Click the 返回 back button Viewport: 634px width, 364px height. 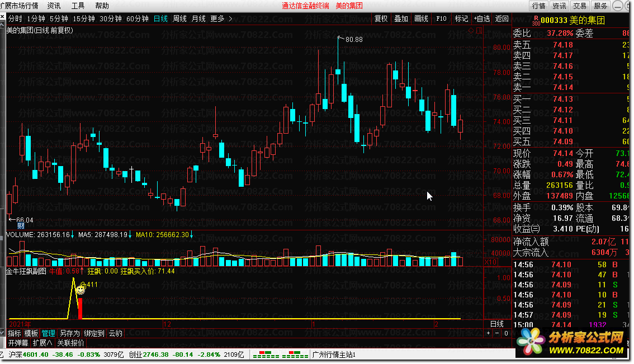[502, 18]
